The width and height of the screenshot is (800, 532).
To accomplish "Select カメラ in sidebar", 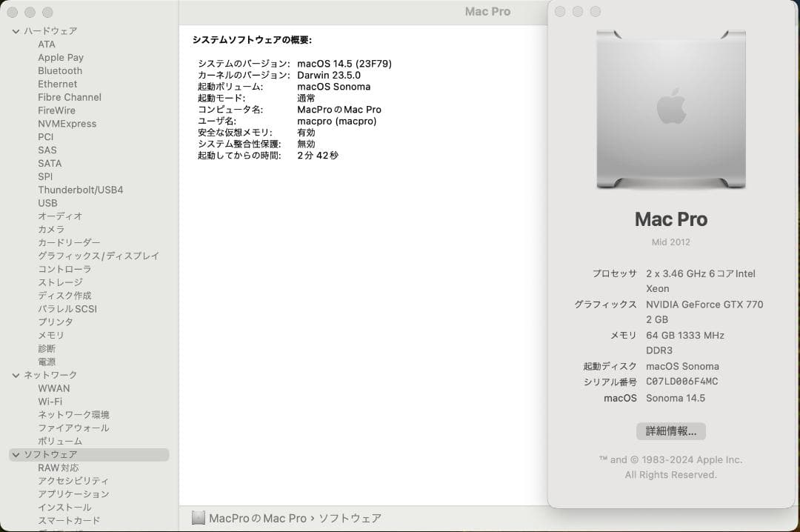I will pyautogui.click(x=51, y=230).
